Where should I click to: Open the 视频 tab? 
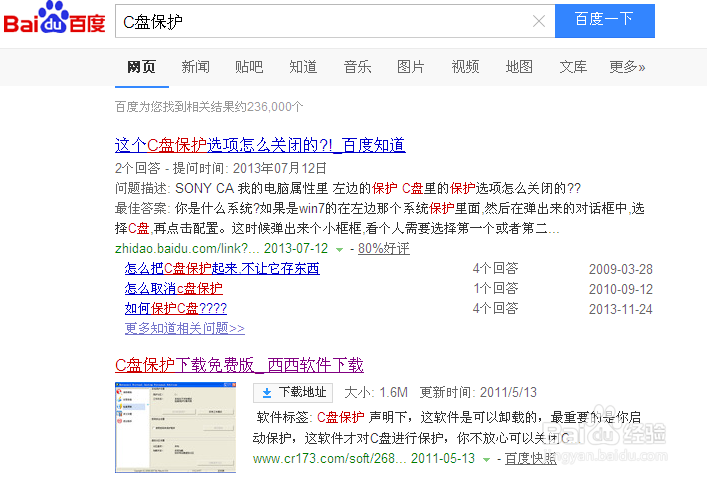465,67
